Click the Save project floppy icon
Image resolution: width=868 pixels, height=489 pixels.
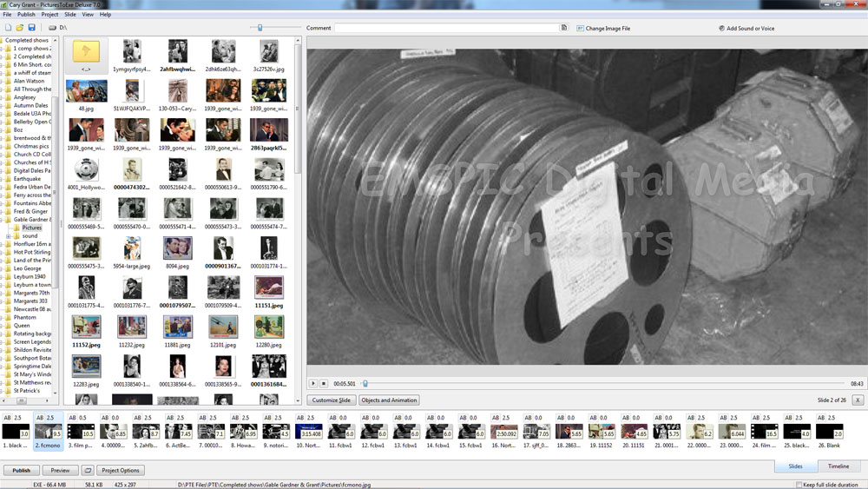point(31,27)
